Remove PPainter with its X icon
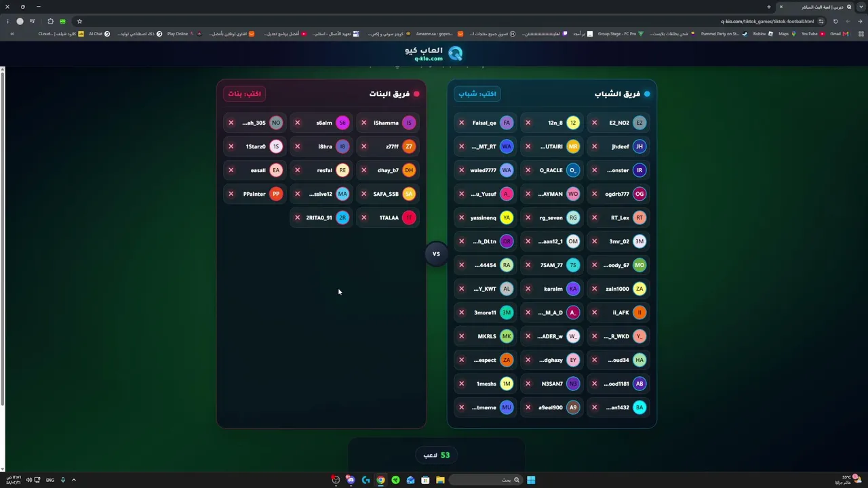Screen dimensions: 868x488 (231, 194)
